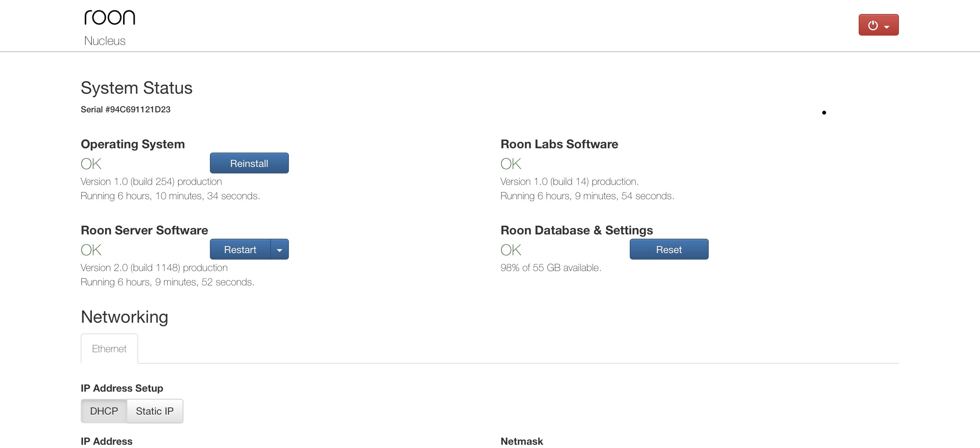Click the Roon Database OK status
Image resolution: width=980 pixels, height=448 pixels.
(511, 250)
